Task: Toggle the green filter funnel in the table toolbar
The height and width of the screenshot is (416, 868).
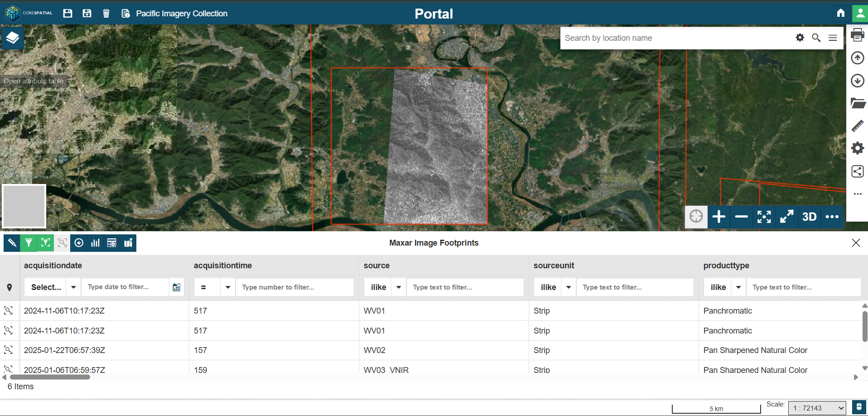Action: 29,243
